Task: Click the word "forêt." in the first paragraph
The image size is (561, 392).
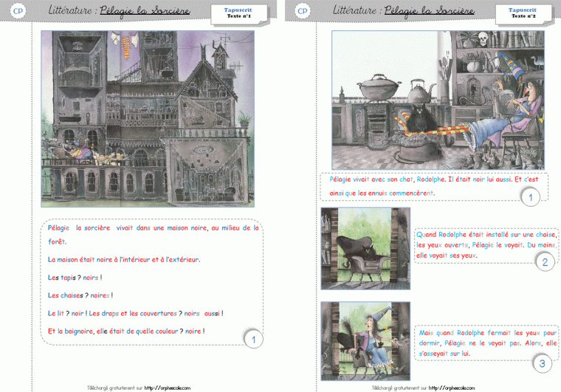Action: click(x=57, y=242)
